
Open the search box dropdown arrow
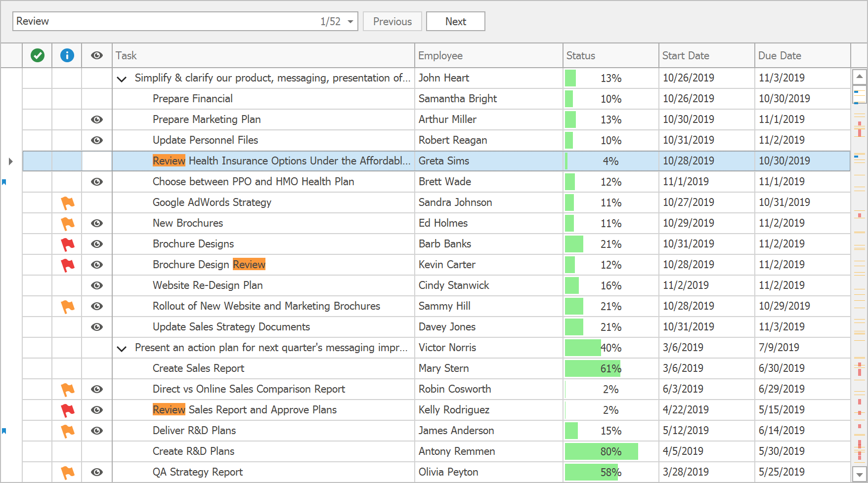(350, 22)
